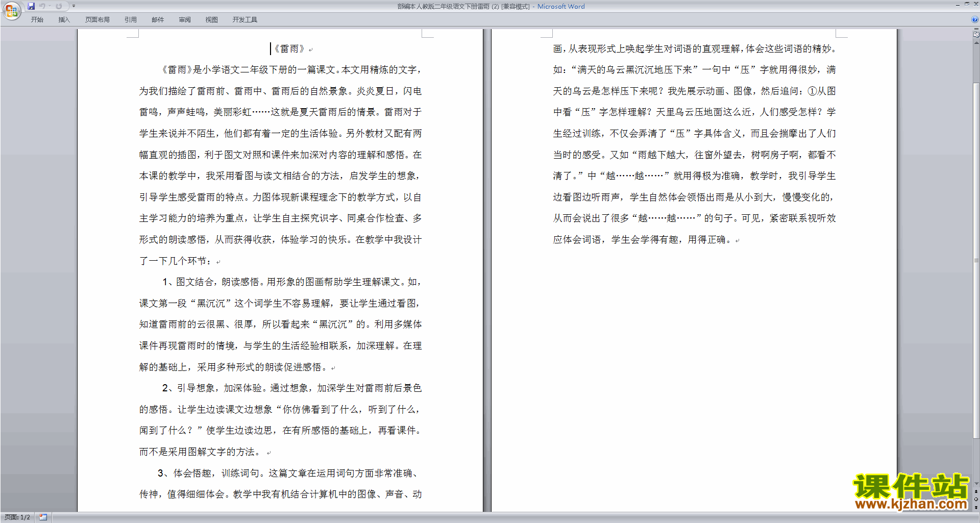This screenshot has height=523, width=980.
Task: Click the macro recording icon in status bar
Action: pyautogui.click(x=43, y=517)
